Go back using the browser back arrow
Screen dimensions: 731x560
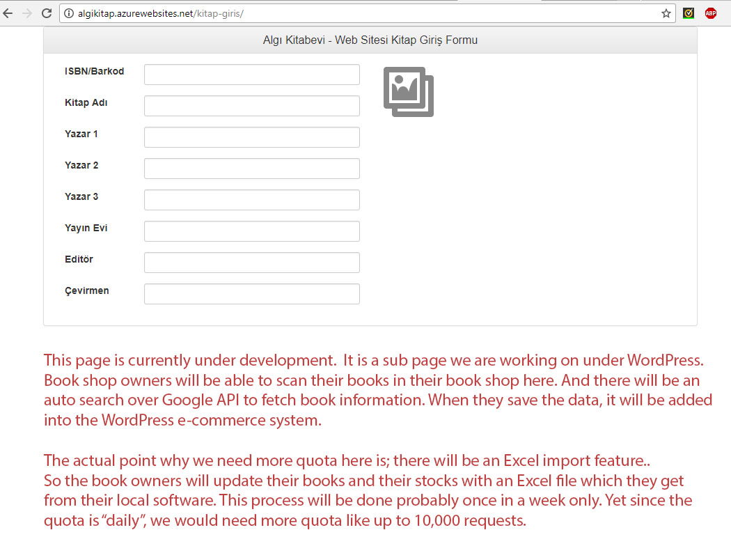pos(8,13)
